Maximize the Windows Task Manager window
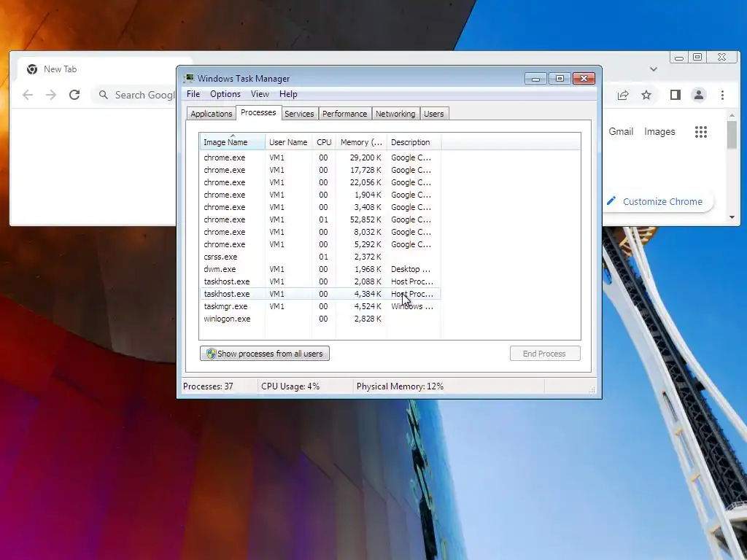Screen dimensions: 747x560 pos(560,79)
